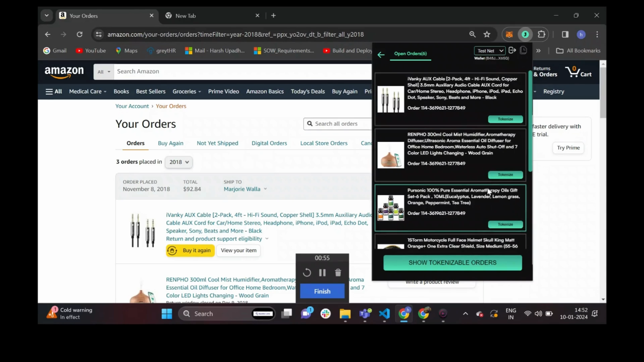Open the hamburger All menu

click(x=53, y=92)
